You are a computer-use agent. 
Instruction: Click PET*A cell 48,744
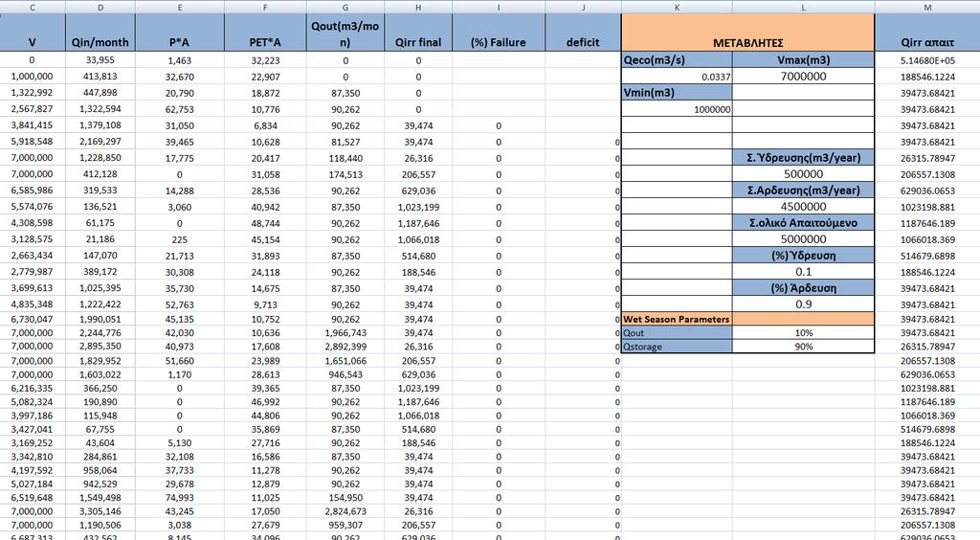click(265, 222)
